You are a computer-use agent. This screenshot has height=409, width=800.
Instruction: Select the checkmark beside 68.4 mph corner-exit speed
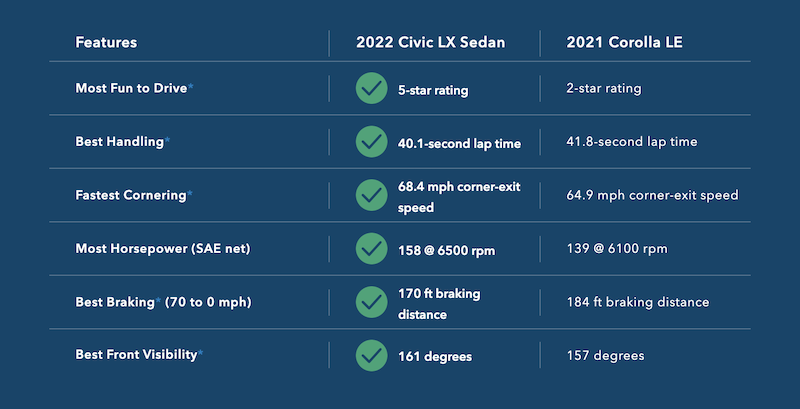pyautogui.click(x=371, y=195)
